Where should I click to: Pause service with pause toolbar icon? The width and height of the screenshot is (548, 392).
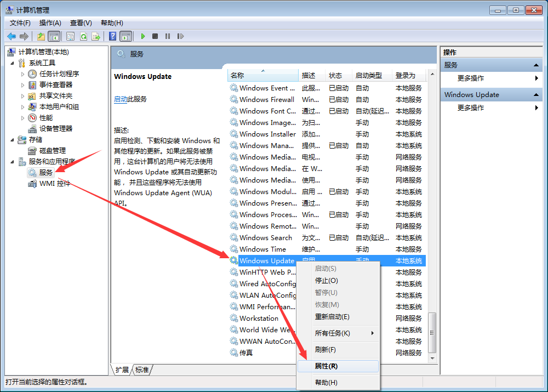coord(168,36)
